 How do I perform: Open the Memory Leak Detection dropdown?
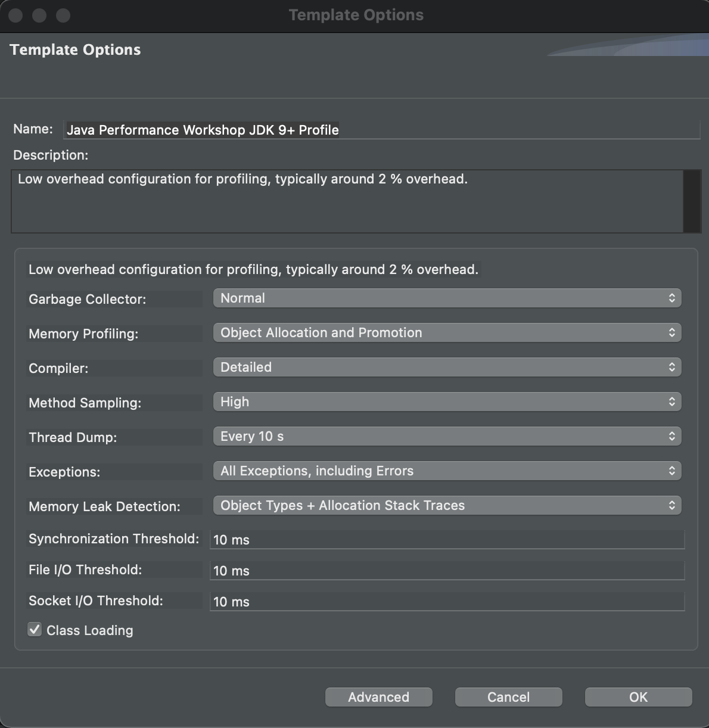point(447,505)
